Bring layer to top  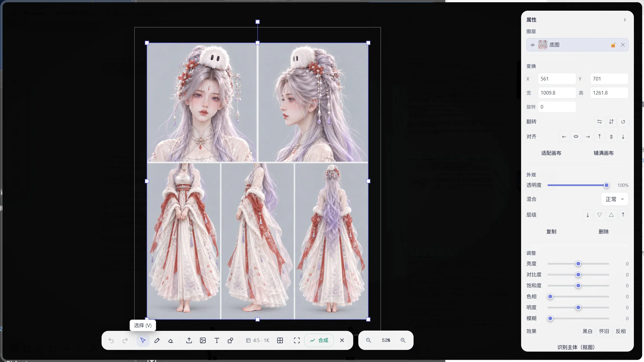coord(623,215)
